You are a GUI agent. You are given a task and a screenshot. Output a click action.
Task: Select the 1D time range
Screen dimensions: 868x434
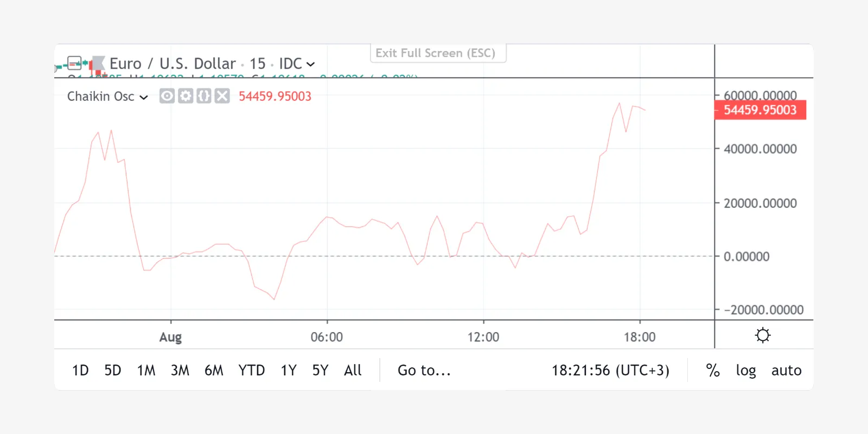click(80, 371)
